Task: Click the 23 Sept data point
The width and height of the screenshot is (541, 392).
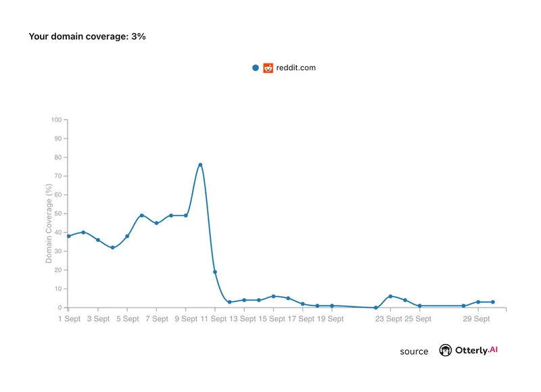Action: tap(390, 296)
